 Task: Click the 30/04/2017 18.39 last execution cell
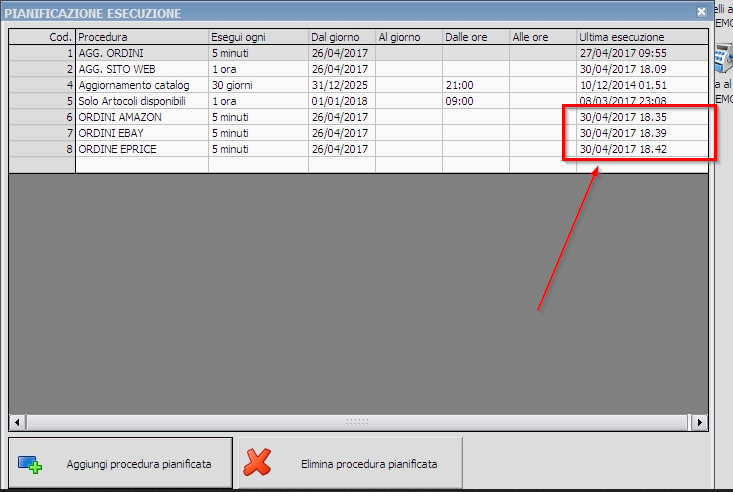pyautogui.click(x=642, y=133)
